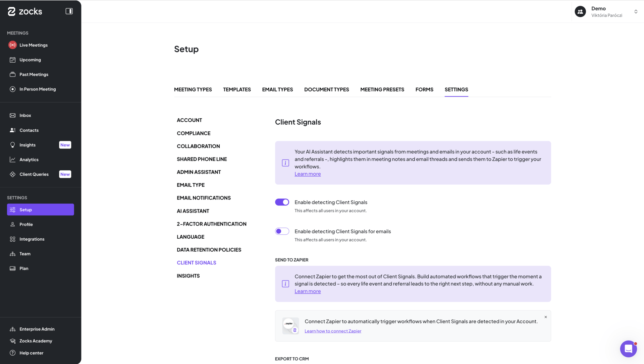The width and height of the screenshot is (644, 364).
Task: Disable detecting Client Signals toggle
Action: point(282,202)
